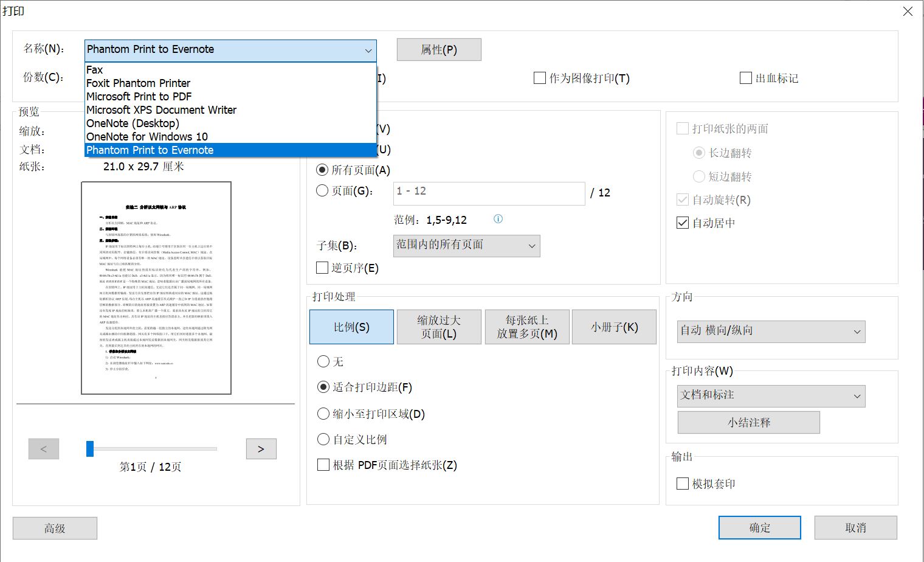
Task: Click 小结注释 button
Action: pyautogui.click(x=749, y=422)
